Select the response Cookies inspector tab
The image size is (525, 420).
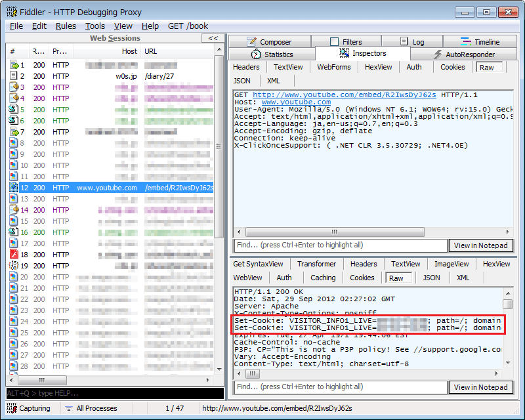pos(362,278)
